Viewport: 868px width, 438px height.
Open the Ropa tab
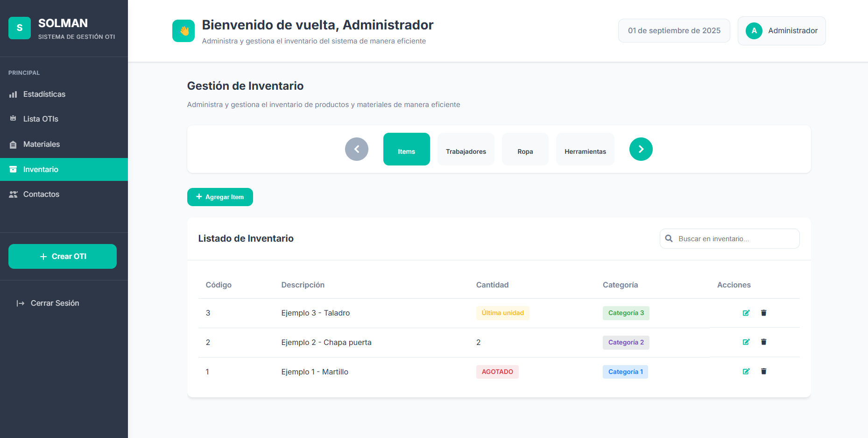(525, 150)
